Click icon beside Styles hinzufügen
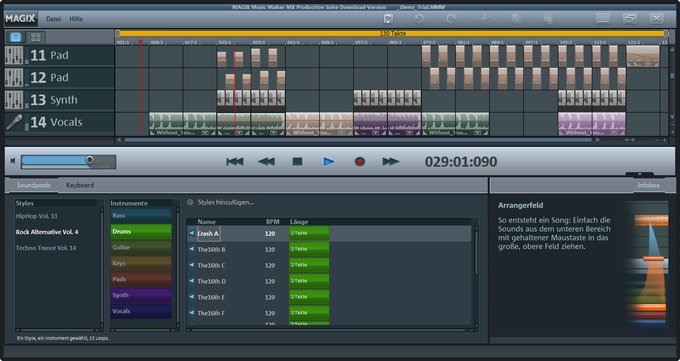The width and height of the screenshot is (680, 361). (x=190, y=202)
